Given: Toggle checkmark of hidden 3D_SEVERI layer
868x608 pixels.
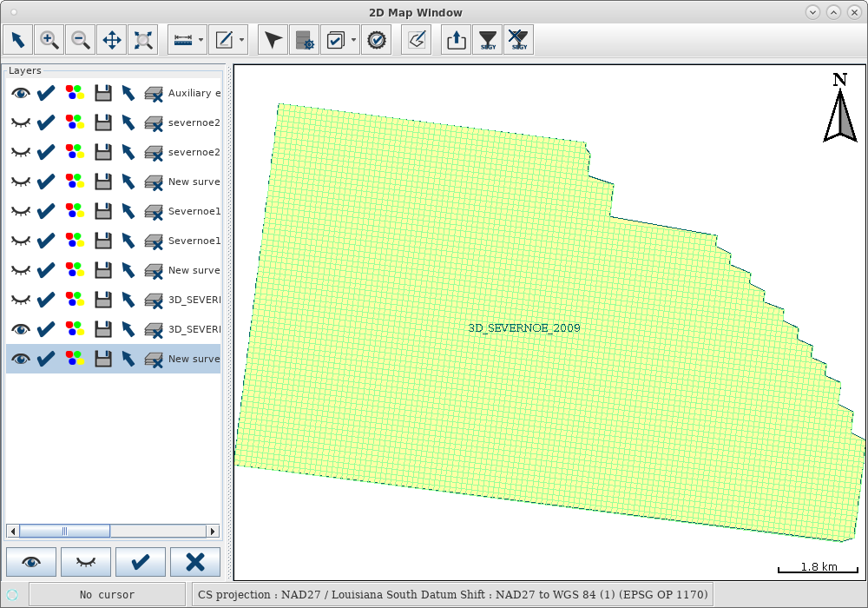Looking at the screenshot, I should pos(46,300).
